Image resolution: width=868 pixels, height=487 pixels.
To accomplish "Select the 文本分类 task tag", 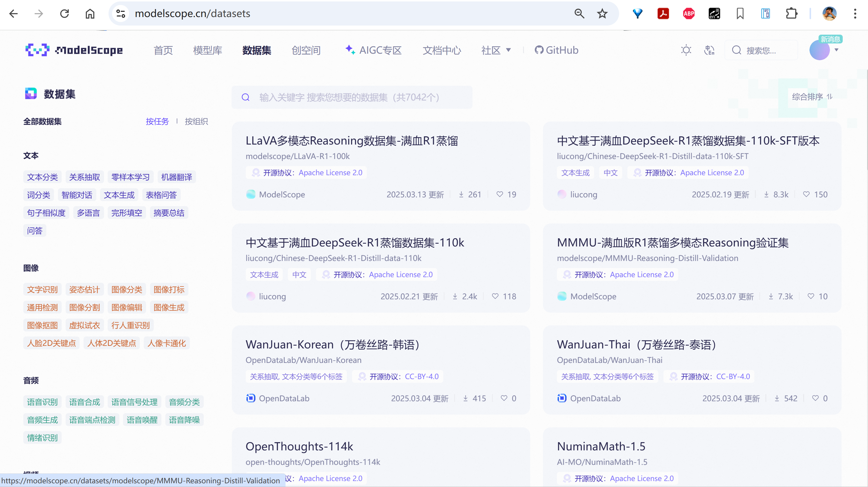I will pos(42,177).
